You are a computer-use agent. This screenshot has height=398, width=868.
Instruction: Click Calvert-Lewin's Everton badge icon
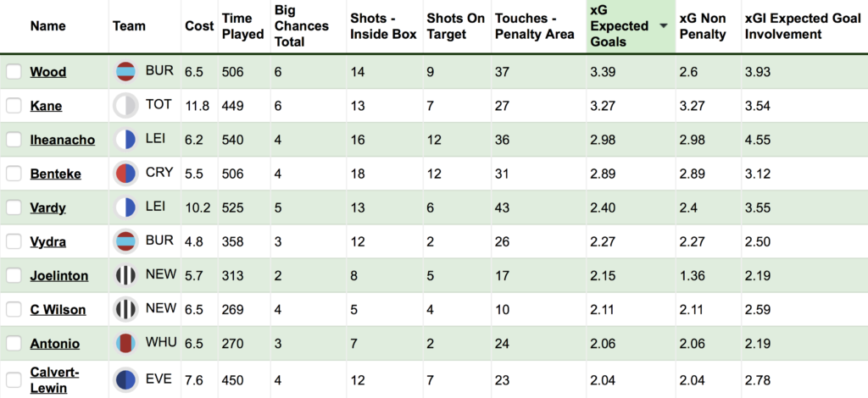(x=125, y=379)
